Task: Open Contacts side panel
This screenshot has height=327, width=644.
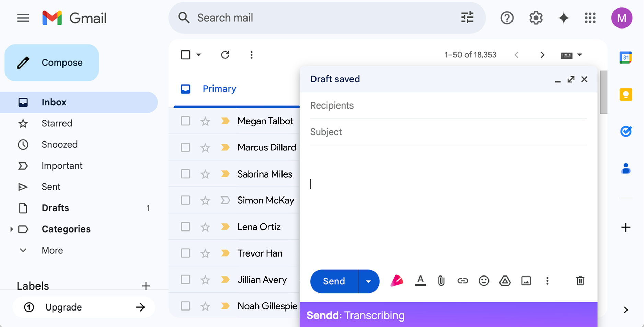Action: click(x=626, y=168)
